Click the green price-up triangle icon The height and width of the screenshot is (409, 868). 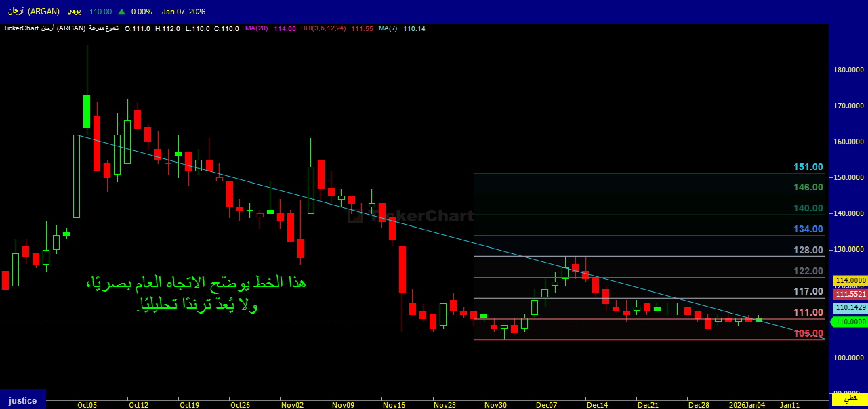[x=121, y=12]
